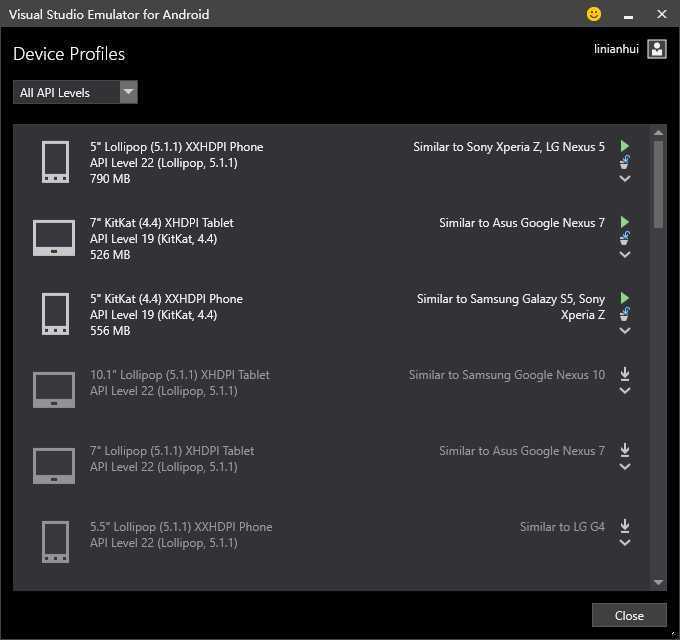Download the 7" Lollipop XHDPI Tablet profile

[x=625, y=450]
